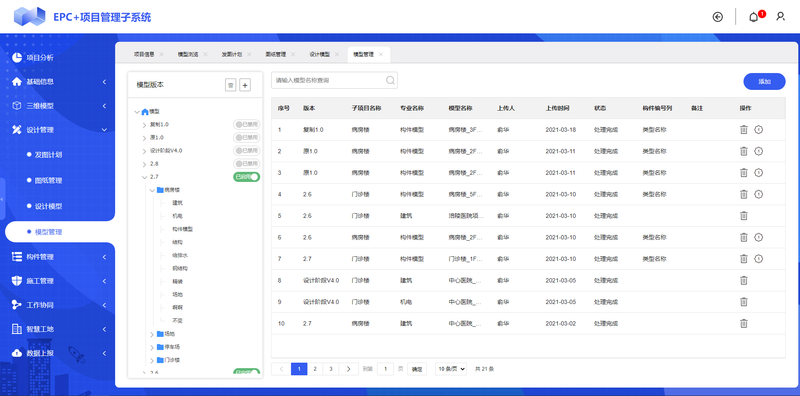Collapse the 模型 root tree node
The height and width of the screenshot is (396, 800).
[137, 111]
